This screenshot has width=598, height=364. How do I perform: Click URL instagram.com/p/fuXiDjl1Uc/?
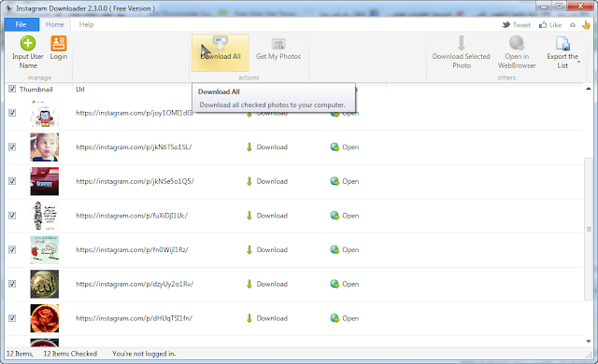click(x=132, y=216)
